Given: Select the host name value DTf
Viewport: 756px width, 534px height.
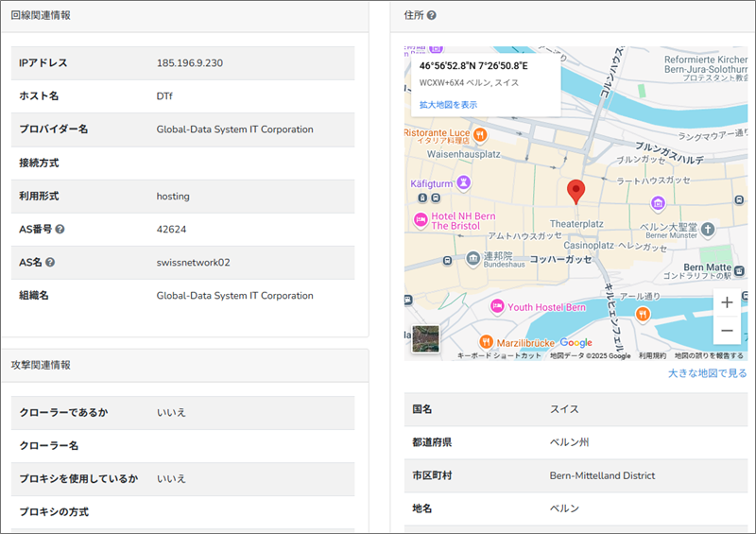Looking at the screenshot, I should click(164, 96).
